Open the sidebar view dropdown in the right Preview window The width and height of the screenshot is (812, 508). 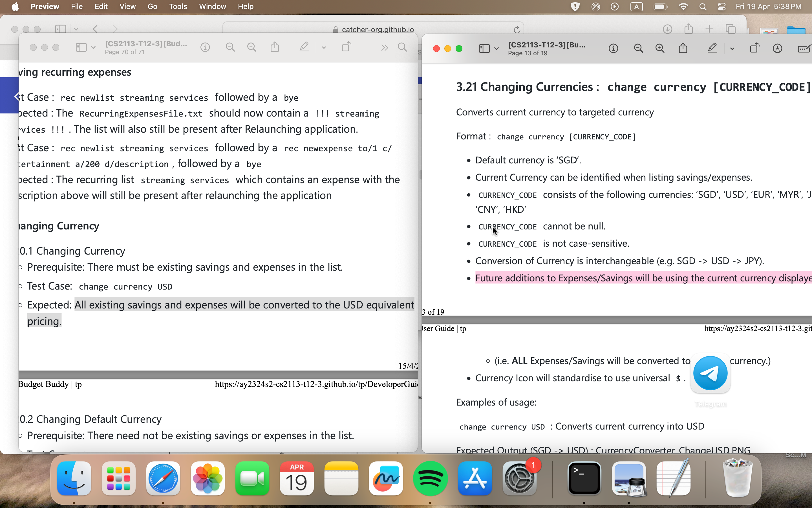pyautogui.click(x=497, y=49)
